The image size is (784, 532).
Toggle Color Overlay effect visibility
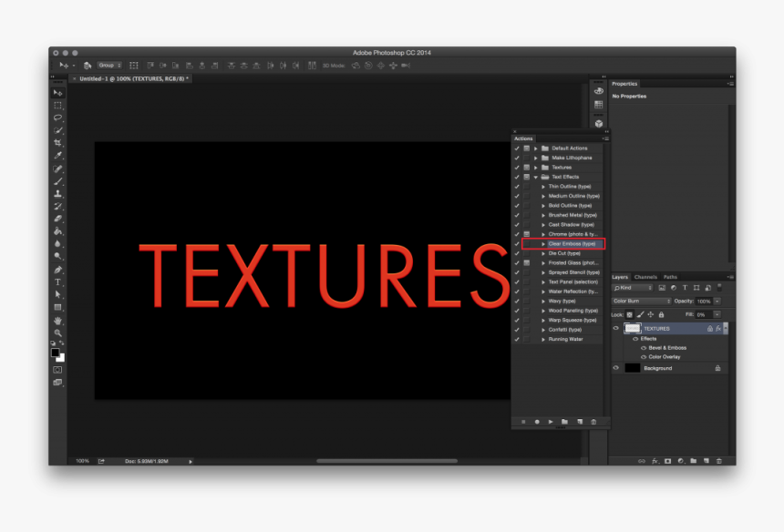644,357
